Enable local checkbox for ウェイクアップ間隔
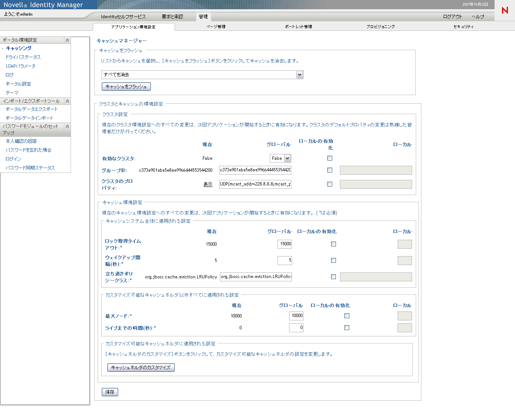The width and height of the screenshot is (515, 420). pos(333,261)
